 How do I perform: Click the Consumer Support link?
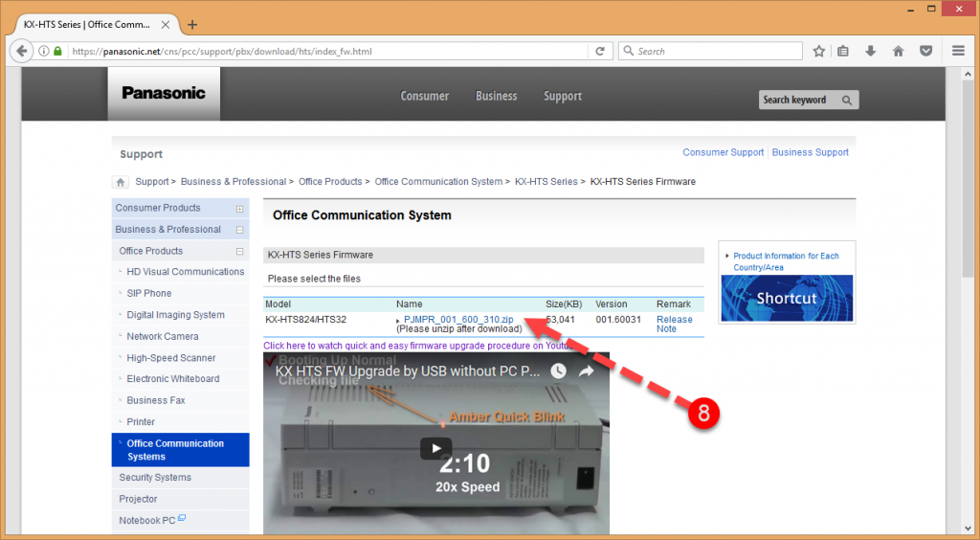point(724,152)
